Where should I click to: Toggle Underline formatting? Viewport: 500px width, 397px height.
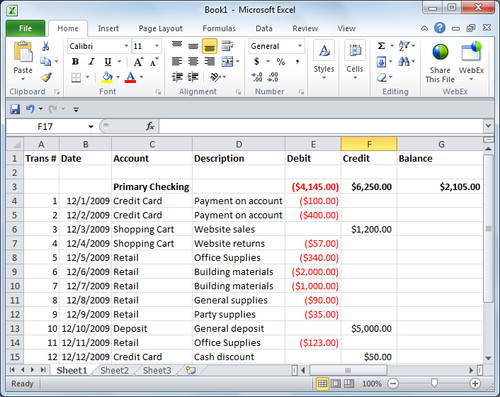point(108,62)
